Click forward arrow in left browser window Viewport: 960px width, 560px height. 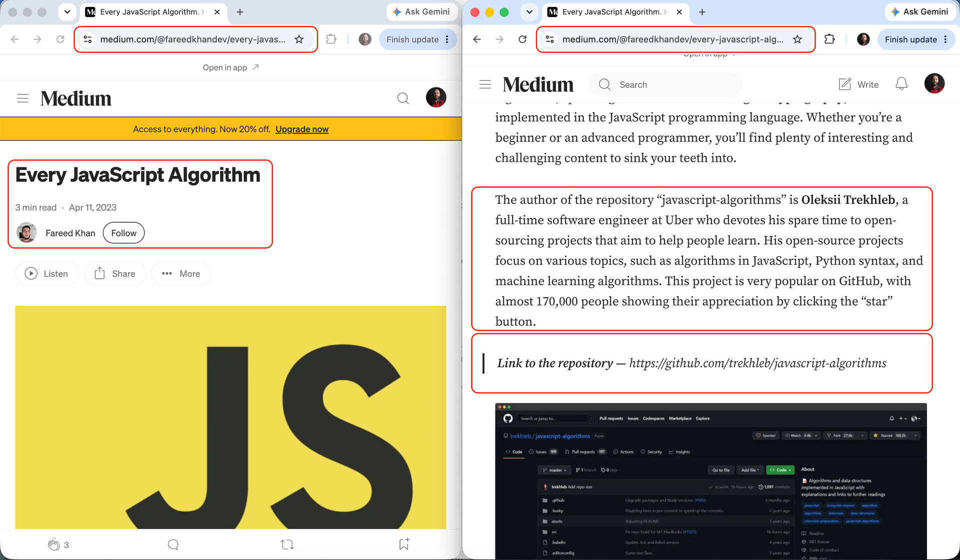click(37, 39)
